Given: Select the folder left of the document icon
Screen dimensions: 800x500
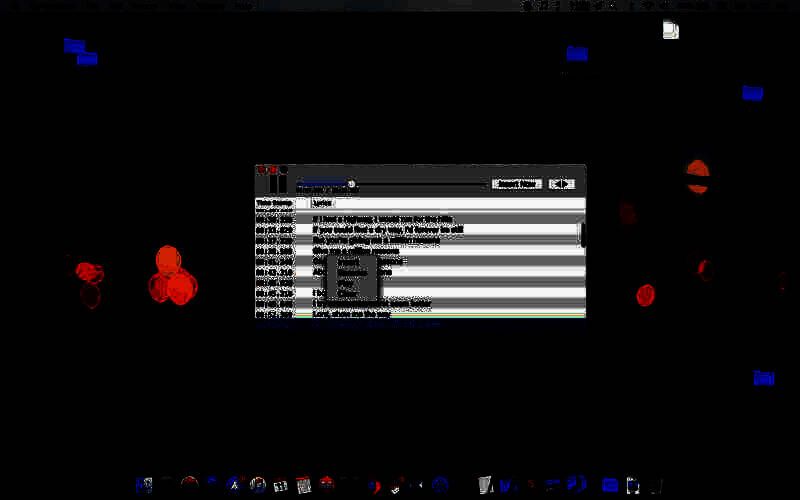Looking at the screenshot, I should point(576,53).
